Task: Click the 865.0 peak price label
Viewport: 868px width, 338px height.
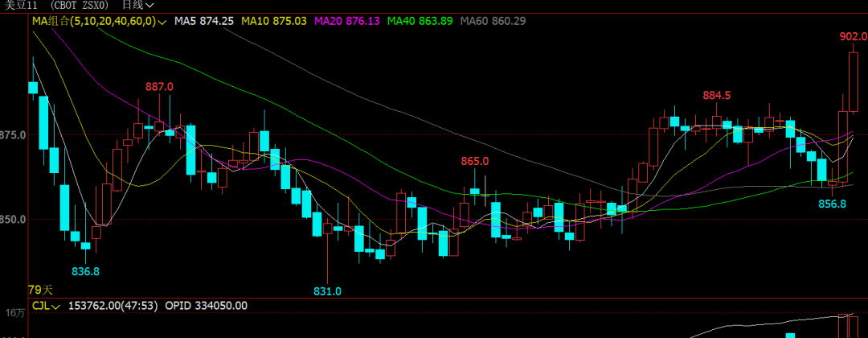Action: click(475, 162)
